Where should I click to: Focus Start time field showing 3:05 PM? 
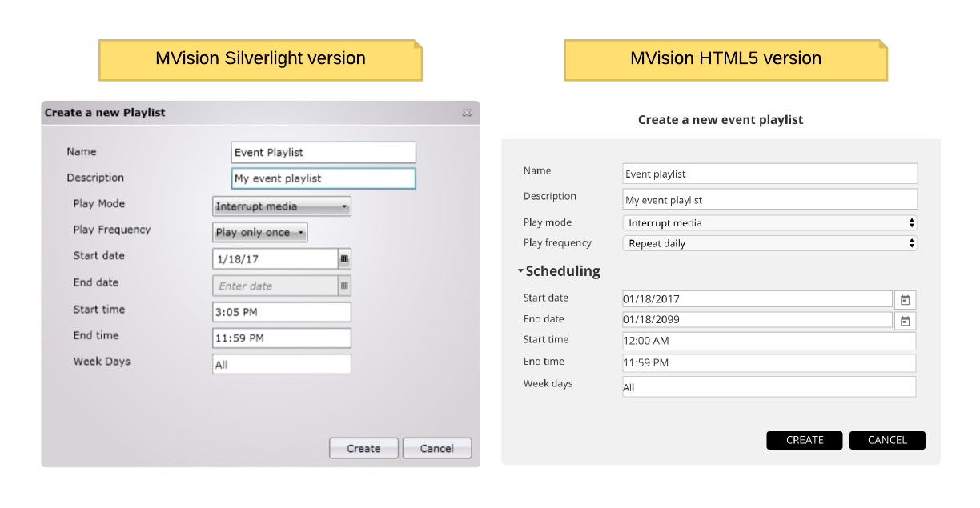282,312
